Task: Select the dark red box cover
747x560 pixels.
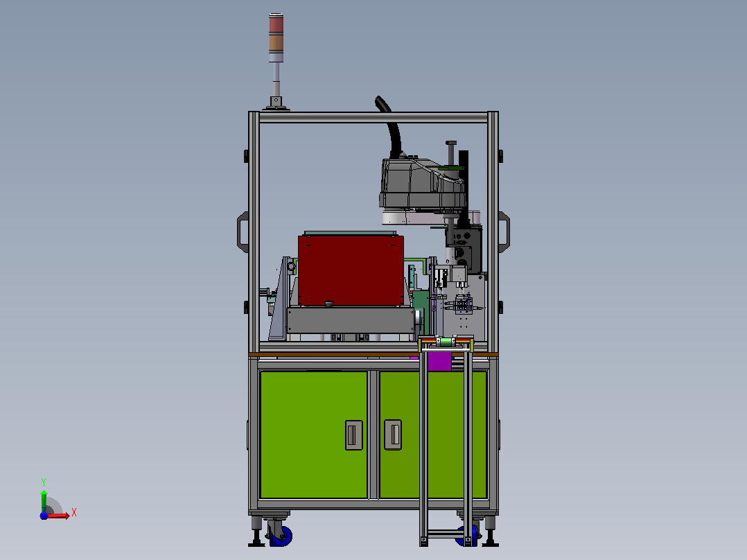Action: pyautogui.click(x=351, y=270)
